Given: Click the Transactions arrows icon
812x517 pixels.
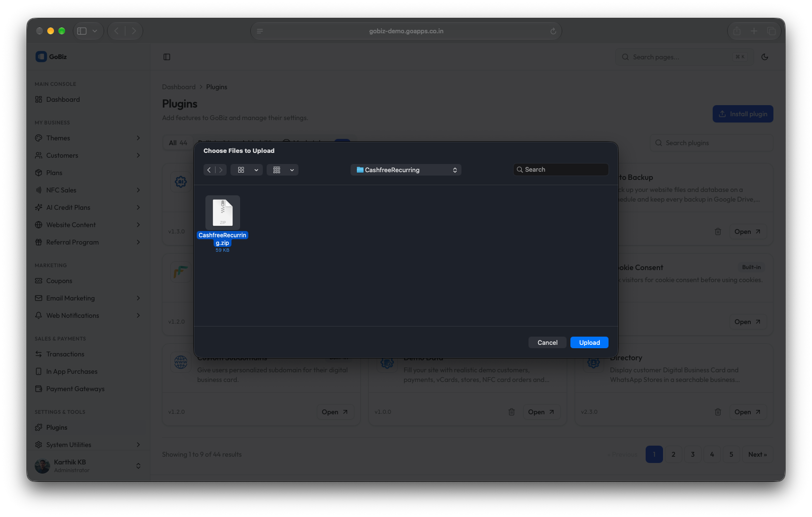Looking at the screenshot, I should pos(39,354).
